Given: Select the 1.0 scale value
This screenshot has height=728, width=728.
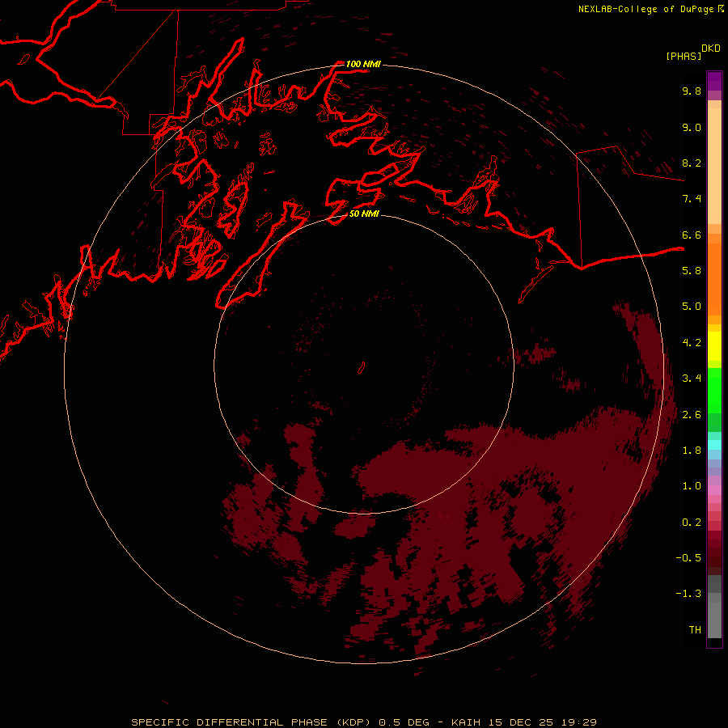Looking at the screenshot, I should point(692,486).
